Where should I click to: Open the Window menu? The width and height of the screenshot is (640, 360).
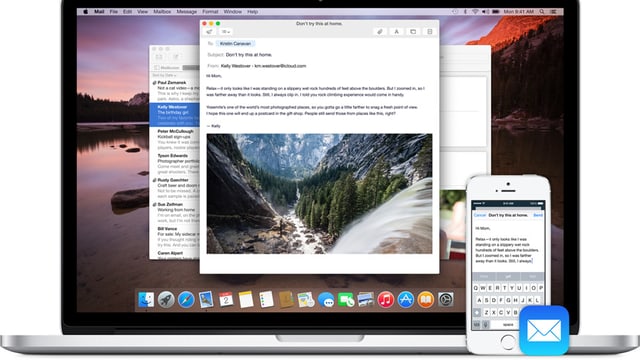pos(233,12)
